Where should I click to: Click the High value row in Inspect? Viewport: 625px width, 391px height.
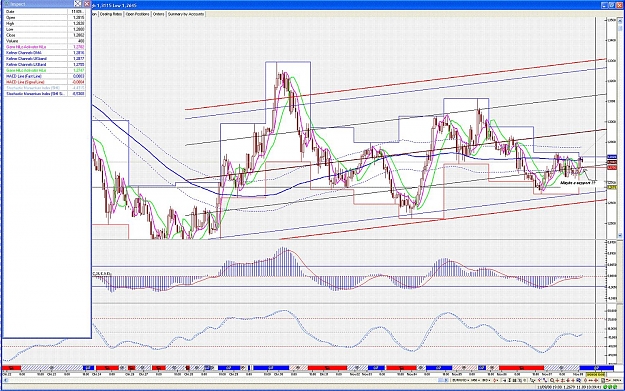(45, 24)
